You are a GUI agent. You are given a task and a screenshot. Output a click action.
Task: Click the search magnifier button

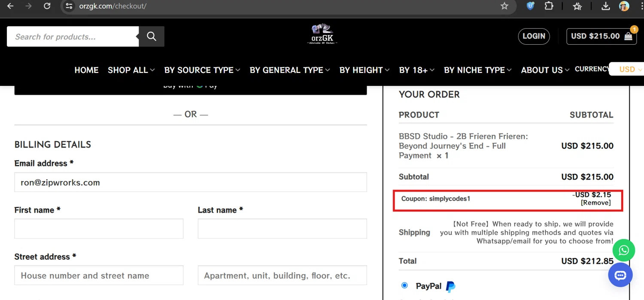point(152,36)
